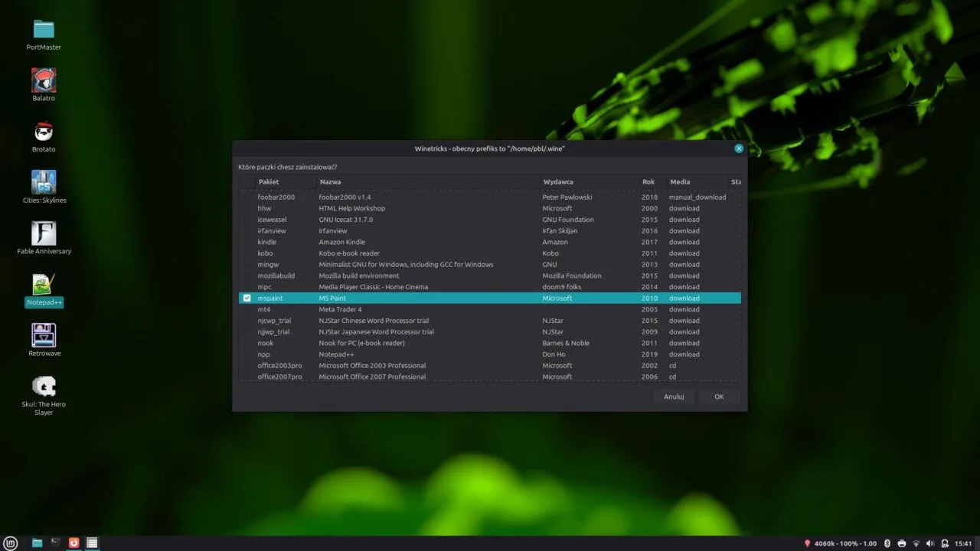Select the office2007pro package row
Viewport: 980px width, 551px height.
click(x=490, y=377)
